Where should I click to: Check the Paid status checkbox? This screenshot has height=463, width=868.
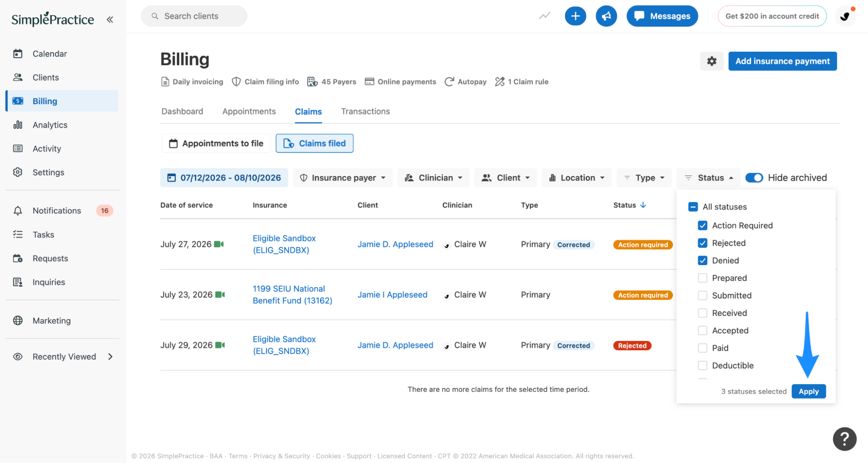703,348
